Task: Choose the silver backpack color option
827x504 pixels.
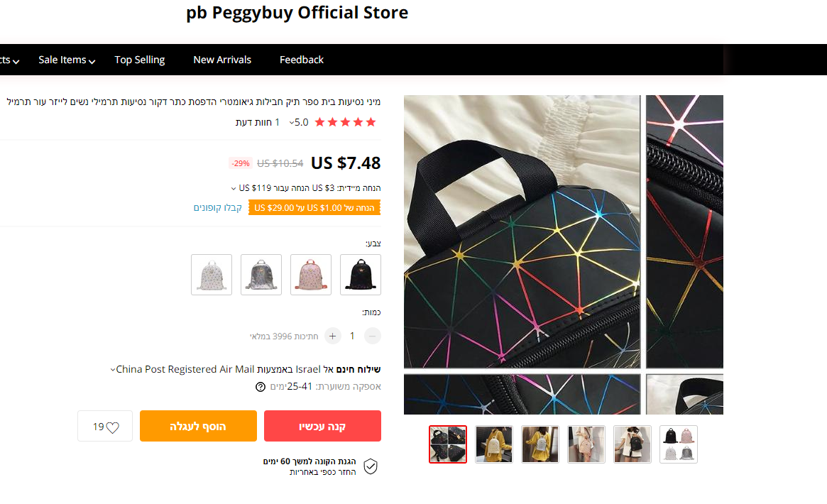Action: 261,275
